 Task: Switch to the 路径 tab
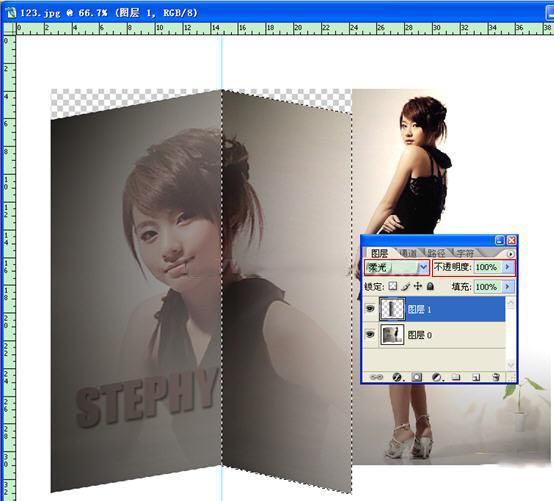point(437,253)
